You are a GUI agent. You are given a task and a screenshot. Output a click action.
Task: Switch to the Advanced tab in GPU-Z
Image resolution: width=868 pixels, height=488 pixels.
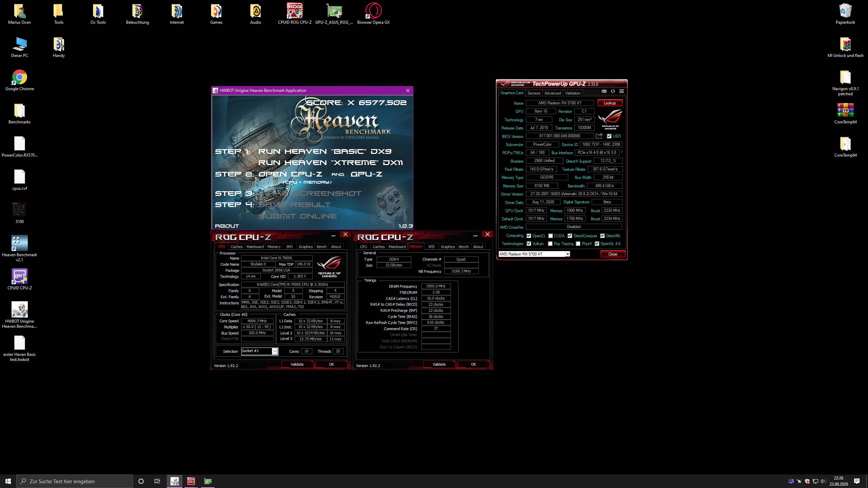coord(553,93)
